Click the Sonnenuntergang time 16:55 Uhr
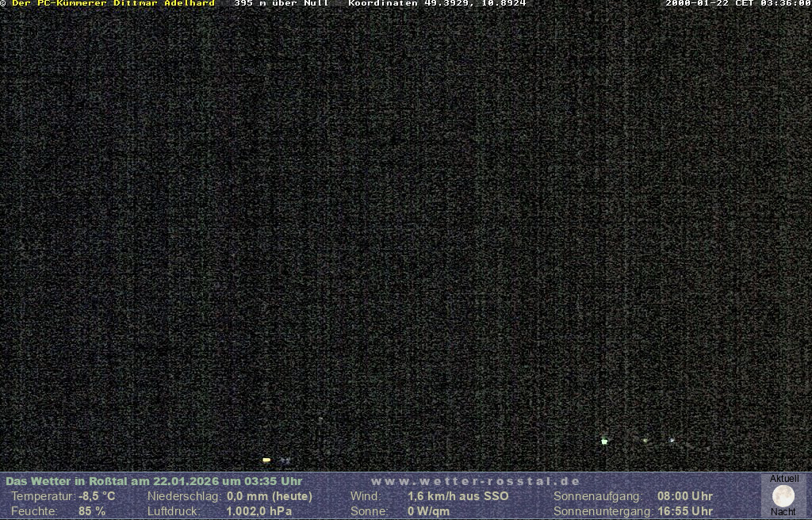Image resolution: width=812 pixels, height=520 pixels. [684, 511]
